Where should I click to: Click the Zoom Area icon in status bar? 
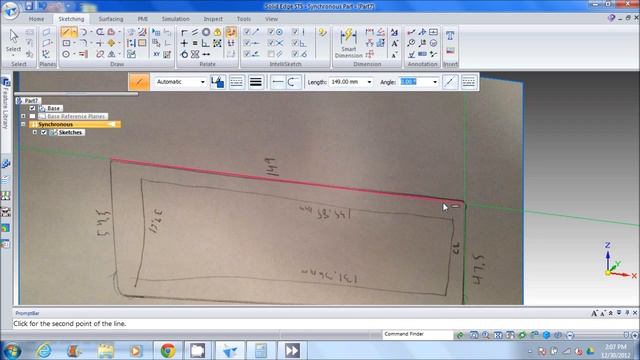coord(474,335)
